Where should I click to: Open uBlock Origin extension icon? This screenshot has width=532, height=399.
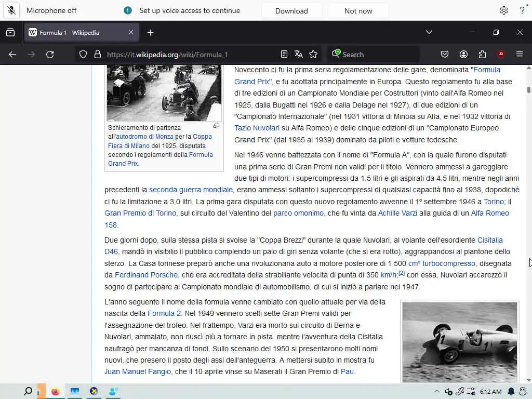coord(501,54)
